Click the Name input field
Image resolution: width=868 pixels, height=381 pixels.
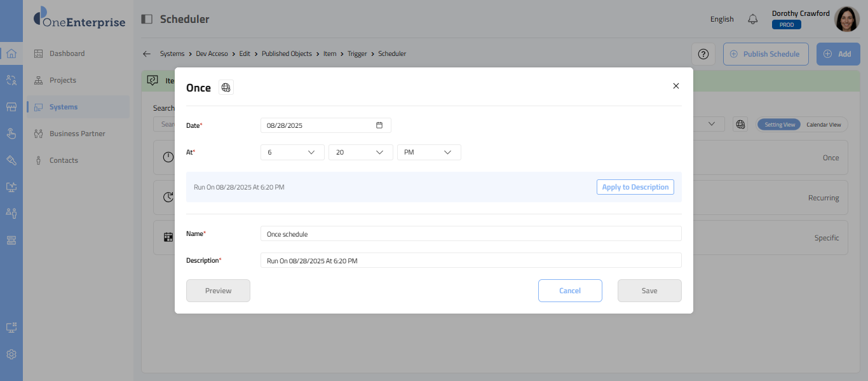tap(470, 234)
